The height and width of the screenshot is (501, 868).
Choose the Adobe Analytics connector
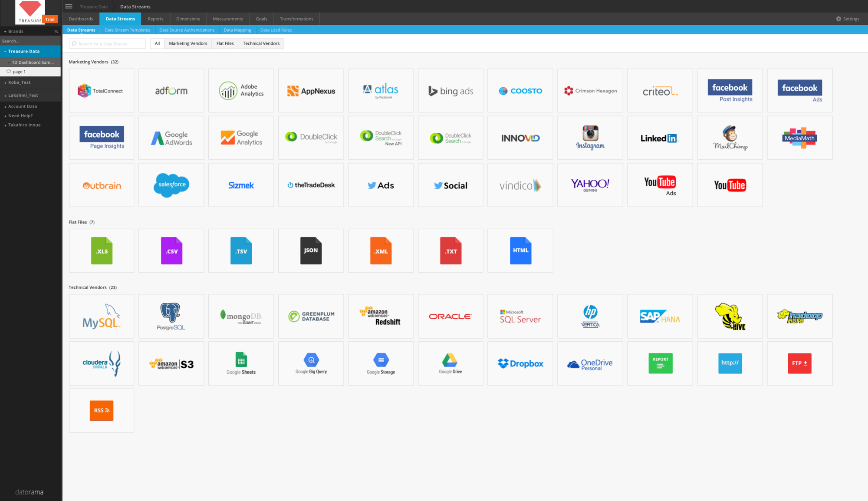pos(241,91)
